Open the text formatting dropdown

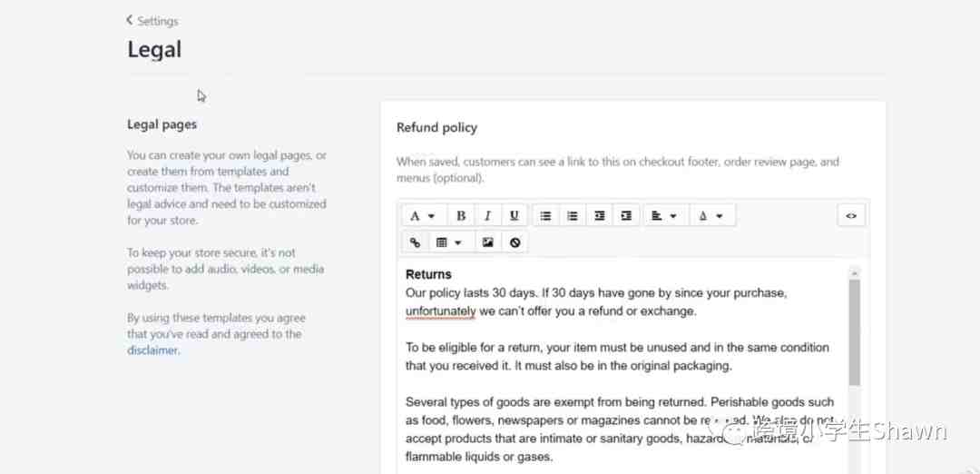point(422,216)
